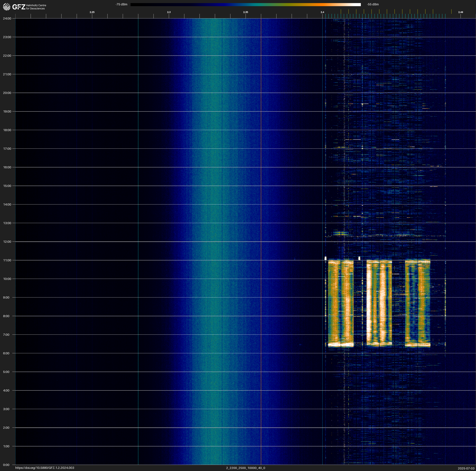
Task: Click the 12:00 time axis label
Action: (7, 242)
